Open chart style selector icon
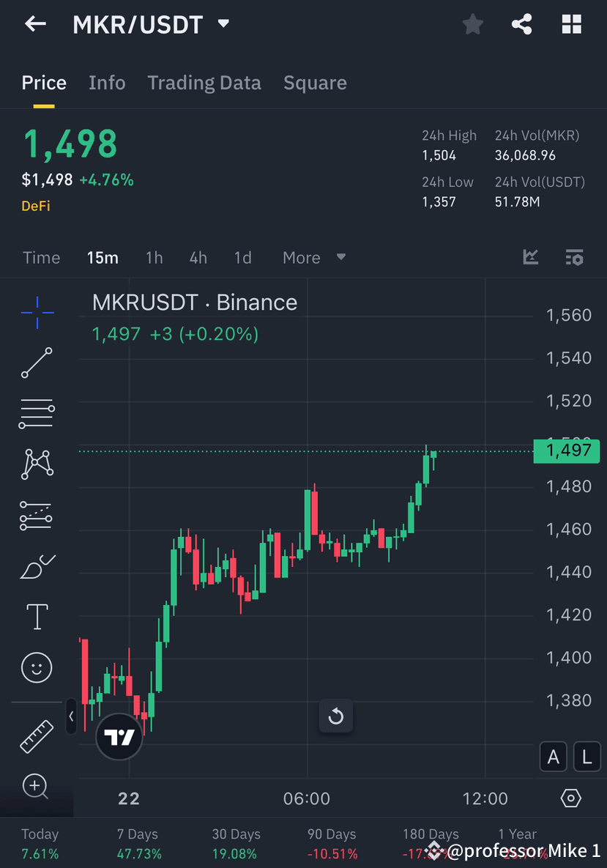This screenshot has height=868, width=607. tap(530, 257)
